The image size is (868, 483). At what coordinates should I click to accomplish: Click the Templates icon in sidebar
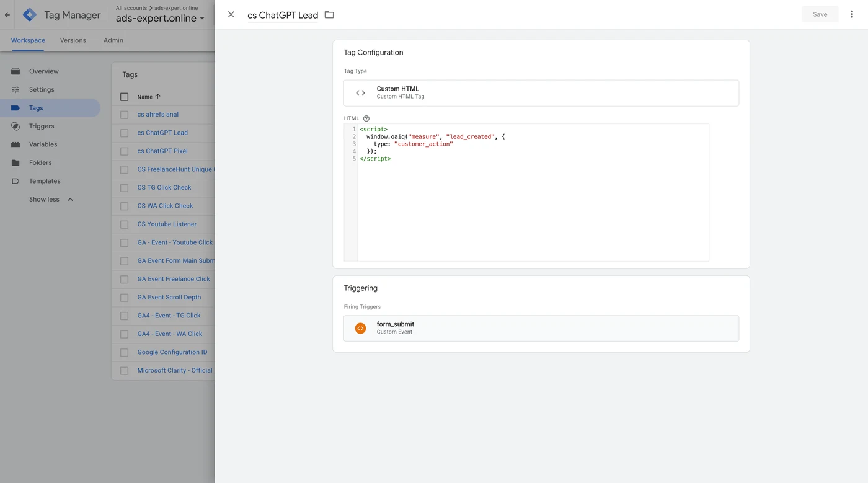coord(15,181)
